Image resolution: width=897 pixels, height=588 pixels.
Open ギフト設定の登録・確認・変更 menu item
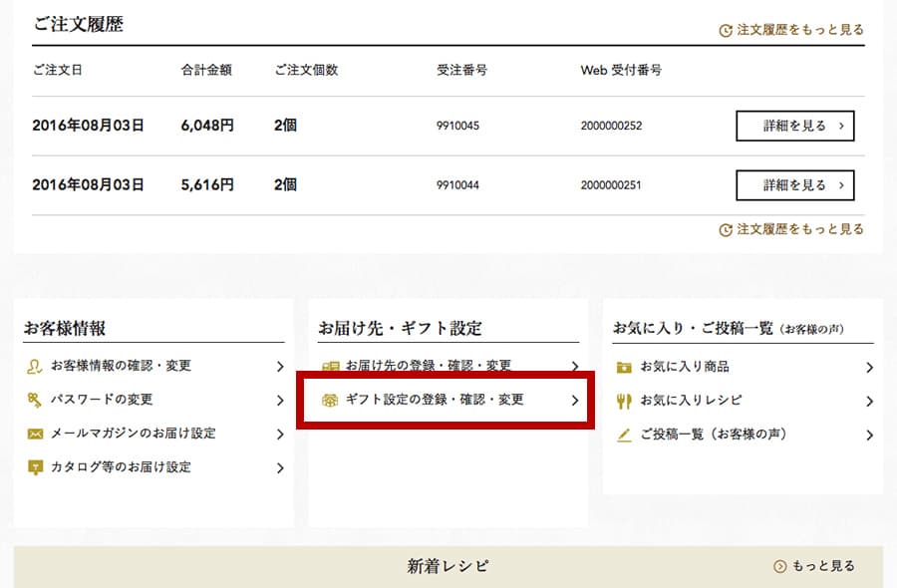pyautogui.click(x=434, y=400)
